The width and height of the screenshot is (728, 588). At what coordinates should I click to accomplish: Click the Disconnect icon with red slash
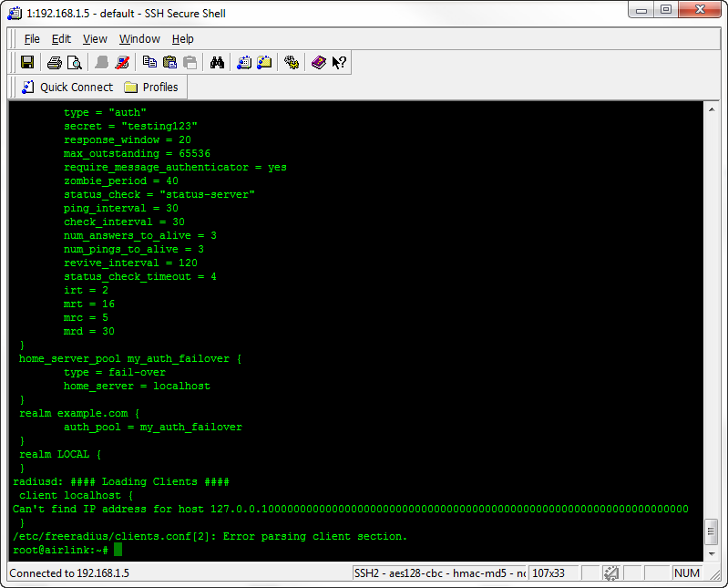tap(122, 62)
